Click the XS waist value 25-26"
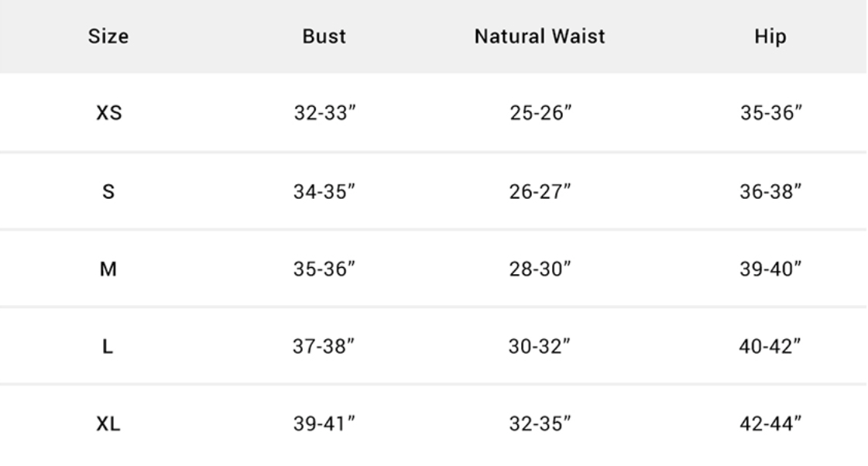Screen dimensions: 868x466 [x=540, y=115]
